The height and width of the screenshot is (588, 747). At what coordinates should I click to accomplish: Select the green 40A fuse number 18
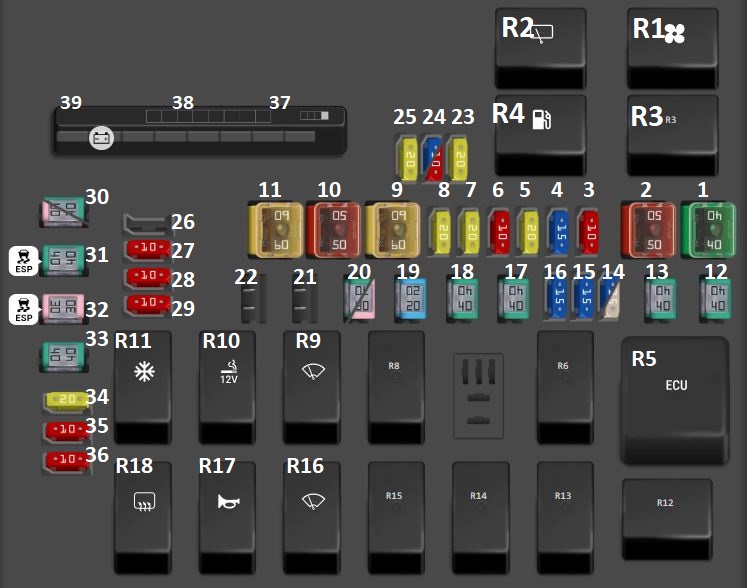[462, 298]
